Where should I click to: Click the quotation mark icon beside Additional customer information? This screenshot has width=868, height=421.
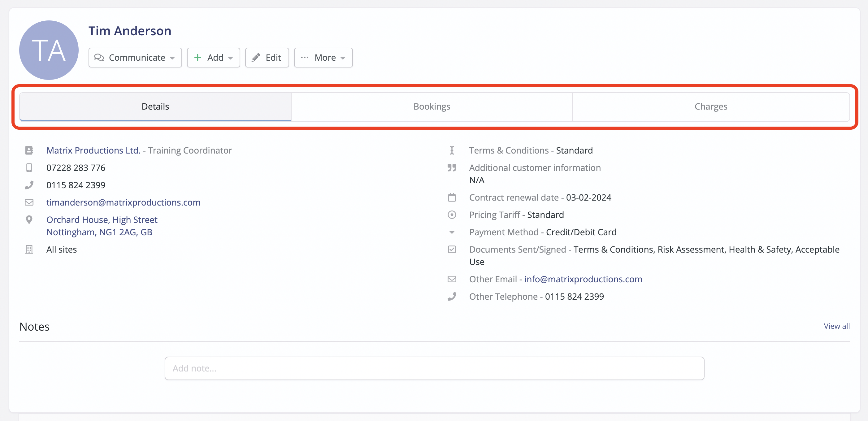(x=452, y=167)
